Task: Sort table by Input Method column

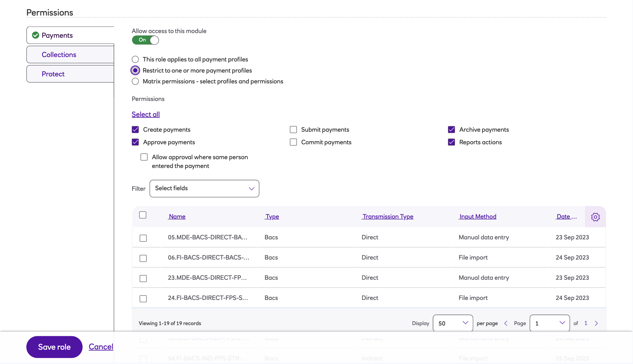Action: click(x=478, y=217)
